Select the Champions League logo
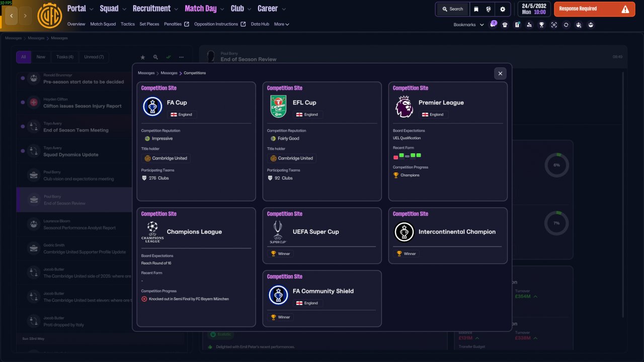Image resolution: width=644 pixels, height=362 pixels. tap(152, 232)
